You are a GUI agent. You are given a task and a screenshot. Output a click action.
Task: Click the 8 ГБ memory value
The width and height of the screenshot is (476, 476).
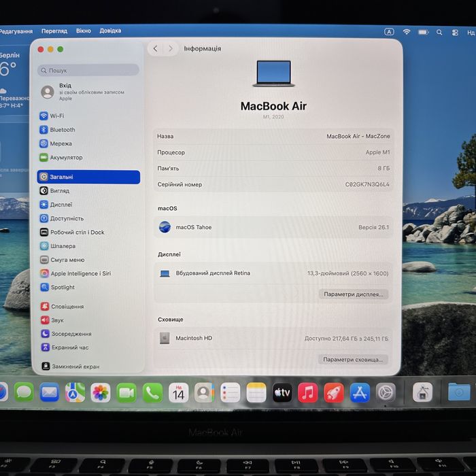[384, 168]
